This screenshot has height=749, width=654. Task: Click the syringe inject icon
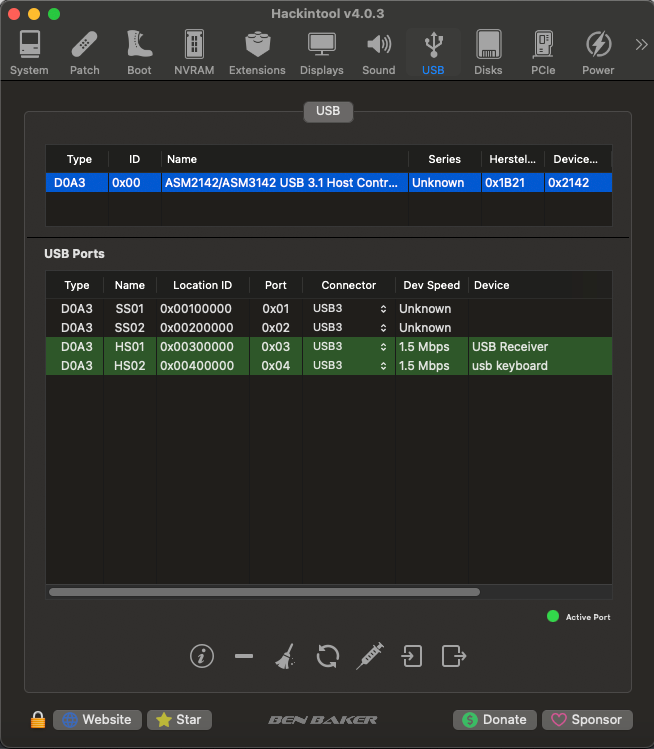point(369,656)
